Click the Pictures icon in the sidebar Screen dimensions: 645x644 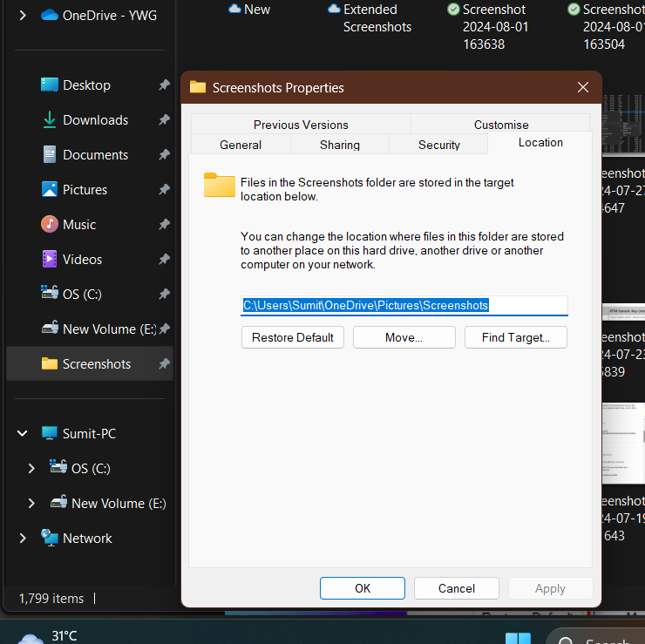click(x=50, y=190)
